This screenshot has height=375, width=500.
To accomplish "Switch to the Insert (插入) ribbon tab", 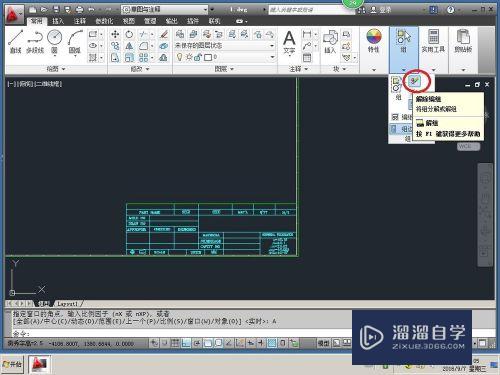I will [x=58, y=21].
